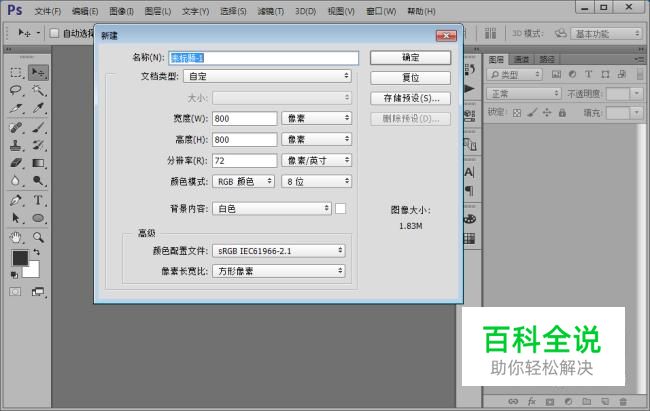This screenshot has height=411, width=650.
Task: Lock layer position
Action: click(547, 112)
